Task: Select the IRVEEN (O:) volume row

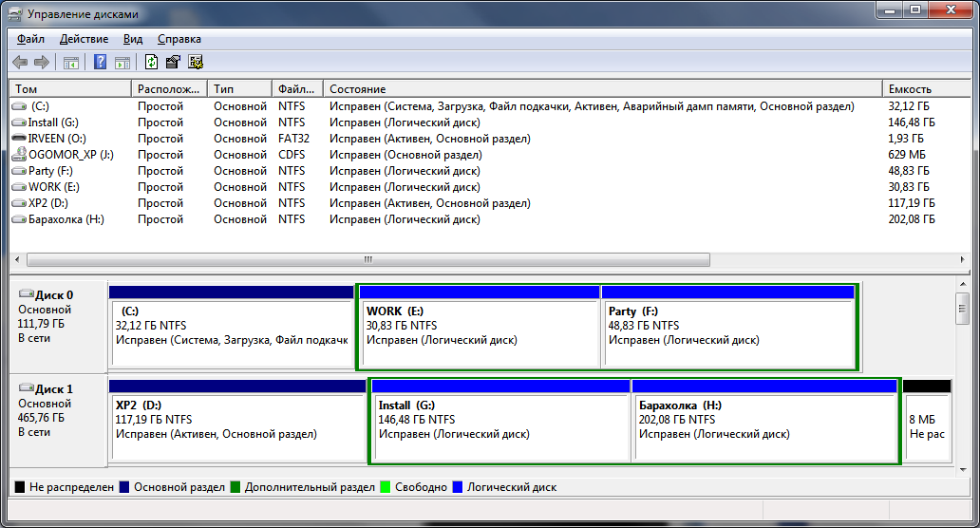Action: coord(57,139)
